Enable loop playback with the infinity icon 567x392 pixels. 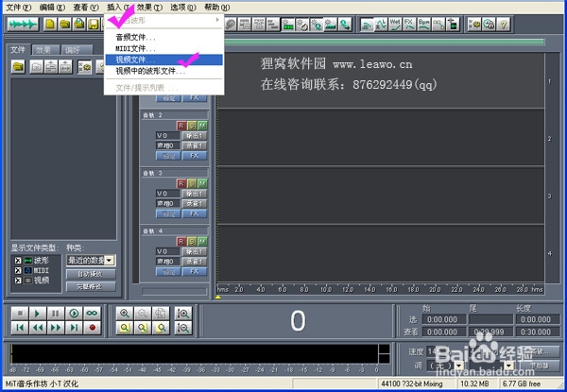click(x=93, y=314)
